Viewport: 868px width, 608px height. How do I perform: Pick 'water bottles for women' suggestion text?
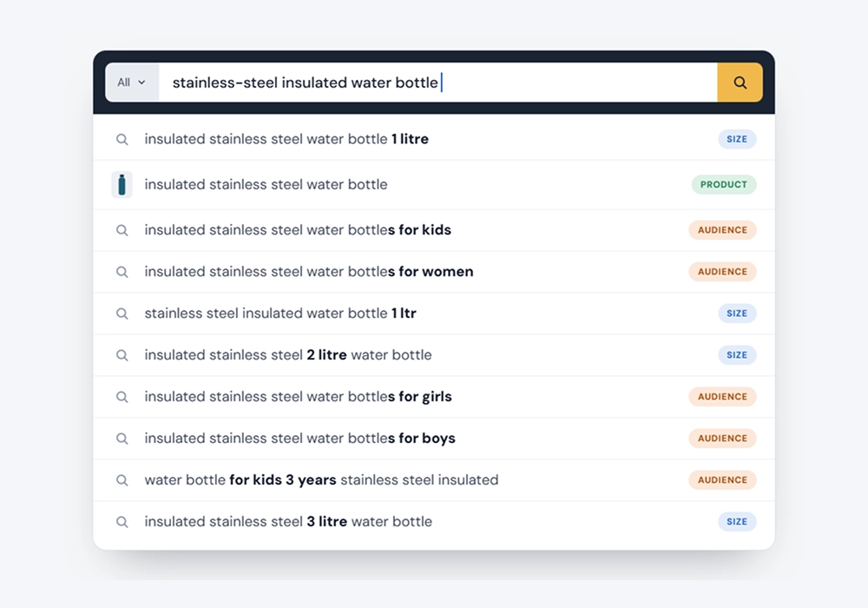click(x=309, y=272)
